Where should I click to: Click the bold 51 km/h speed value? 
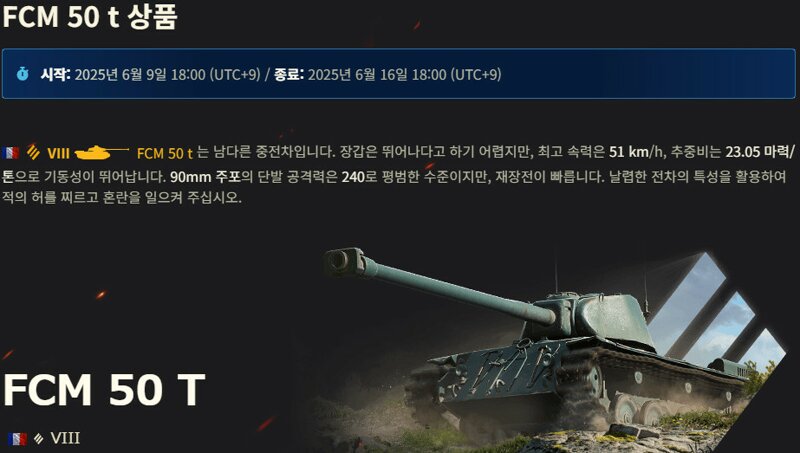637,152
